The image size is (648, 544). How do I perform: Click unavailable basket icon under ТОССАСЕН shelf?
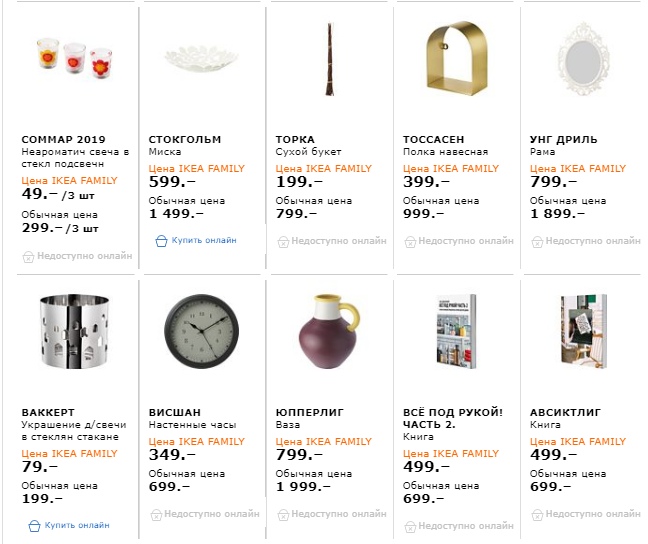(x=410, y=241)
